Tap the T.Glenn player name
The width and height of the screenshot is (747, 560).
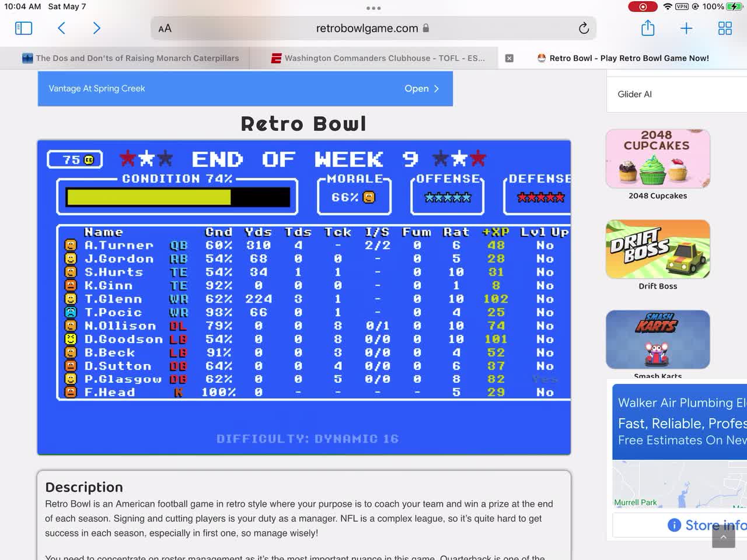[114, 299]
